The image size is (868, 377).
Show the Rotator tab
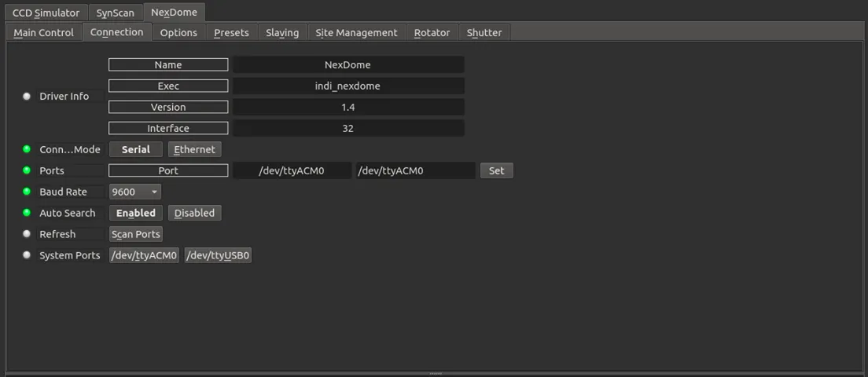pyautogui.click(x=432, y=33)
